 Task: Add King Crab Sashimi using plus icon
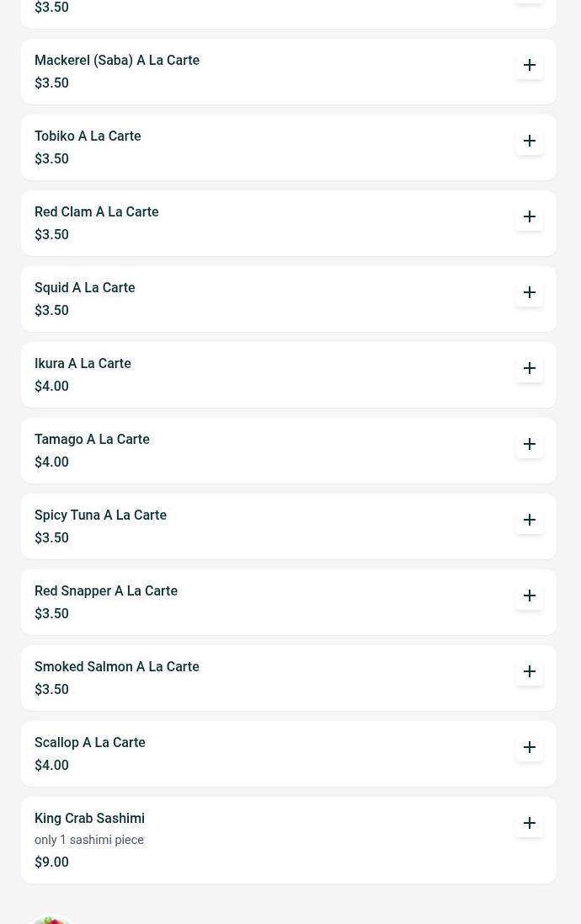pos(529,823)
